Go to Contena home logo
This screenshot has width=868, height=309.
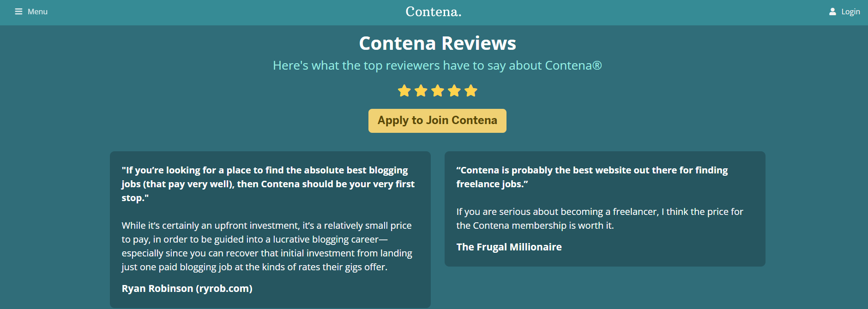434,12
